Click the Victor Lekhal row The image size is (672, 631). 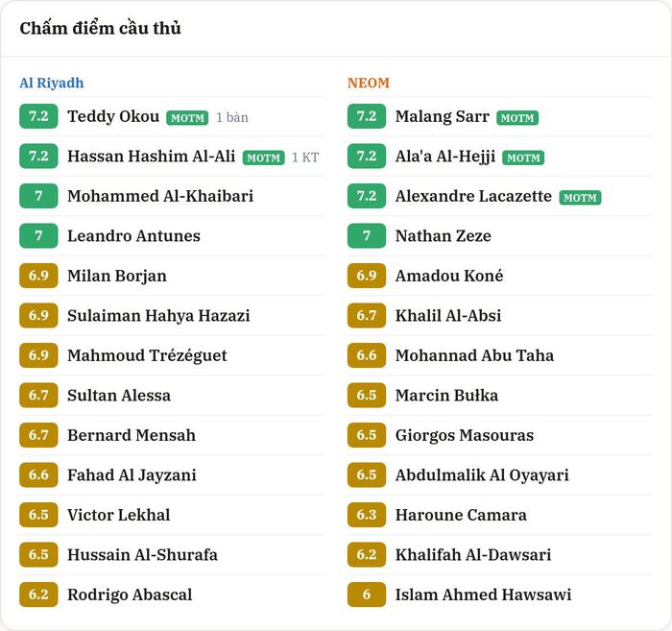pos(172,515)
